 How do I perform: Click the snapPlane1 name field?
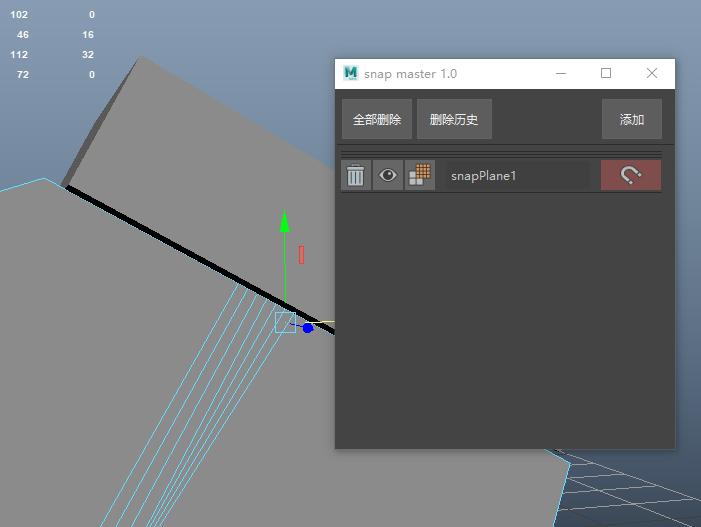tap(516, 175)
